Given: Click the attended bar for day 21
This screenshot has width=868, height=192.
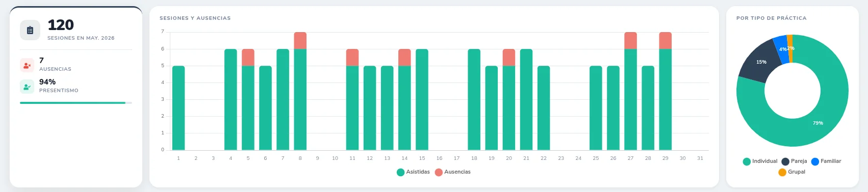Looking at the screenshot, I should [526, 99].
